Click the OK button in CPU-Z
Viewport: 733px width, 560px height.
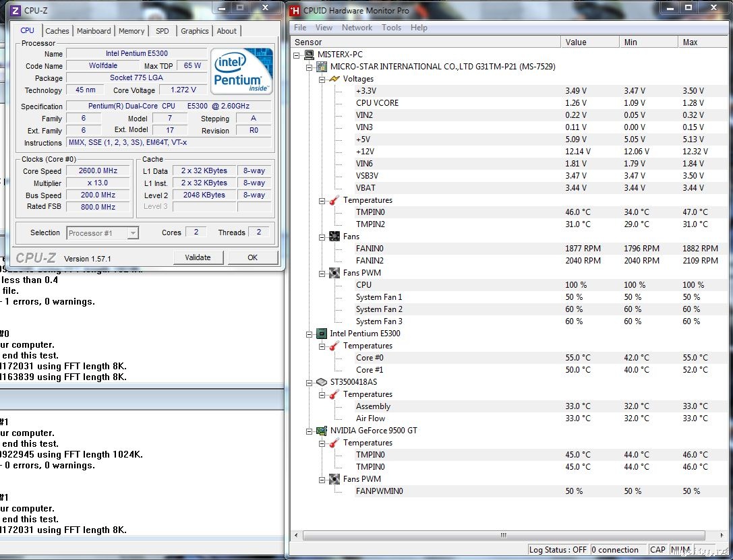pyautogui.click(x=252, y=257)
